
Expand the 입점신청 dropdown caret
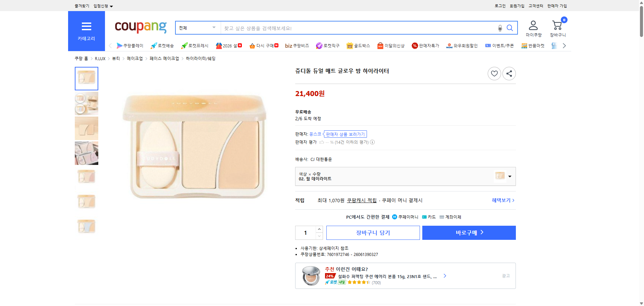tap(112, 6)
